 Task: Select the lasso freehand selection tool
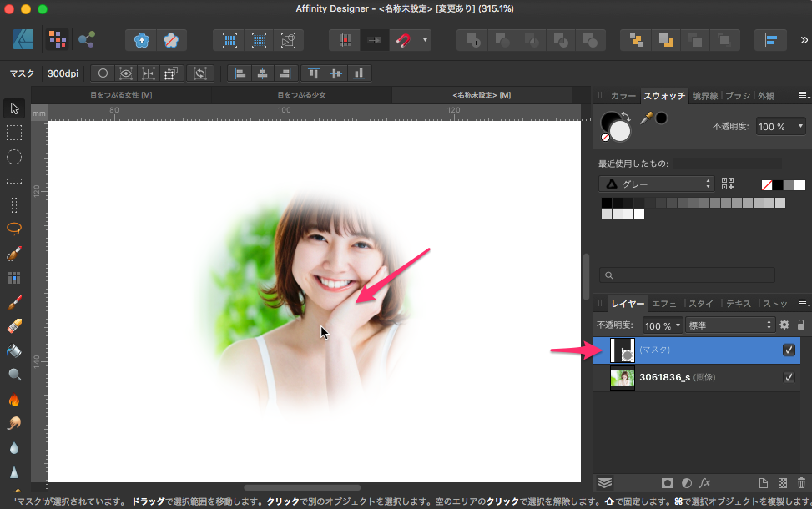14,229
